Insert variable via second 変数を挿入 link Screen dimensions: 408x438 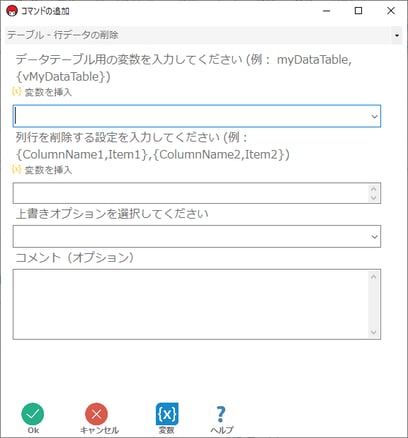[x=42, y=170]
